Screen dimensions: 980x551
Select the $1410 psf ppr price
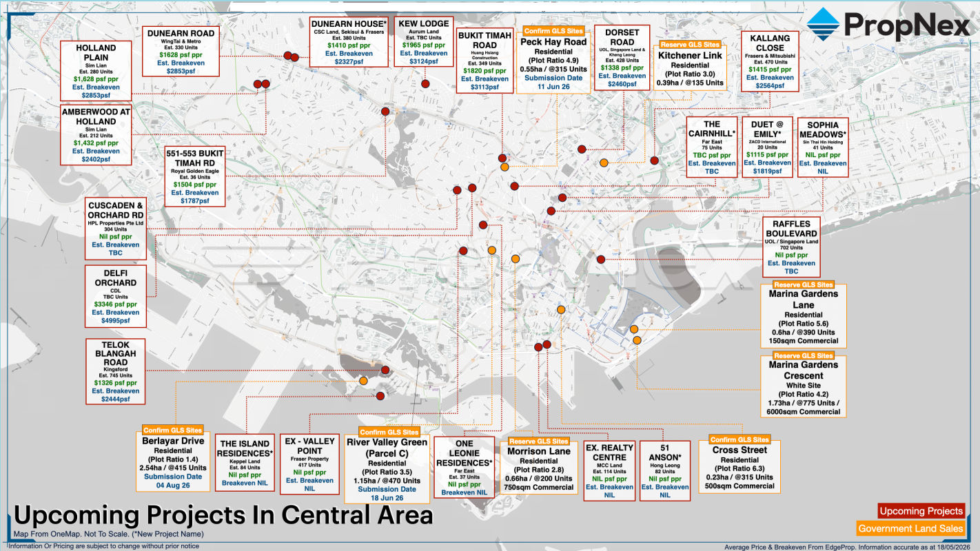(348, 45)
